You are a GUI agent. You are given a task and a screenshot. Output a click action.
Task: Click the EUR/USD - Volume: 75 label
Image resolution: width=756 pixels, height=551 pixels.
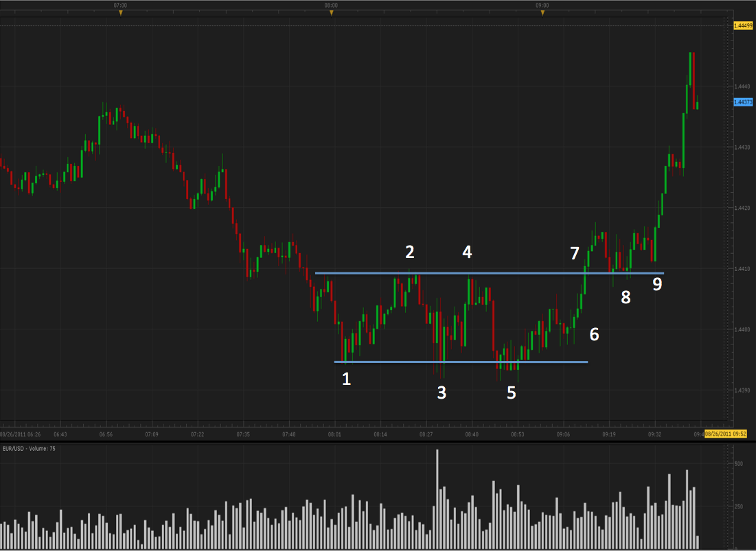point(29,448)
